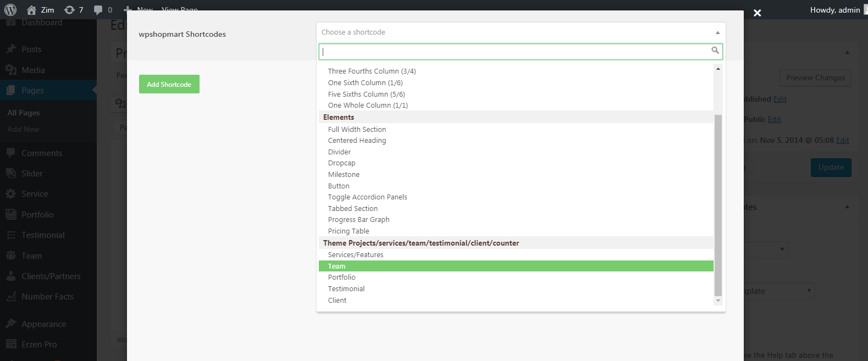Image resolution: width=868 pixels, height=361 pixels.
Task: Click the Team group icon in sidebar
Action: (x=11, y=256)
